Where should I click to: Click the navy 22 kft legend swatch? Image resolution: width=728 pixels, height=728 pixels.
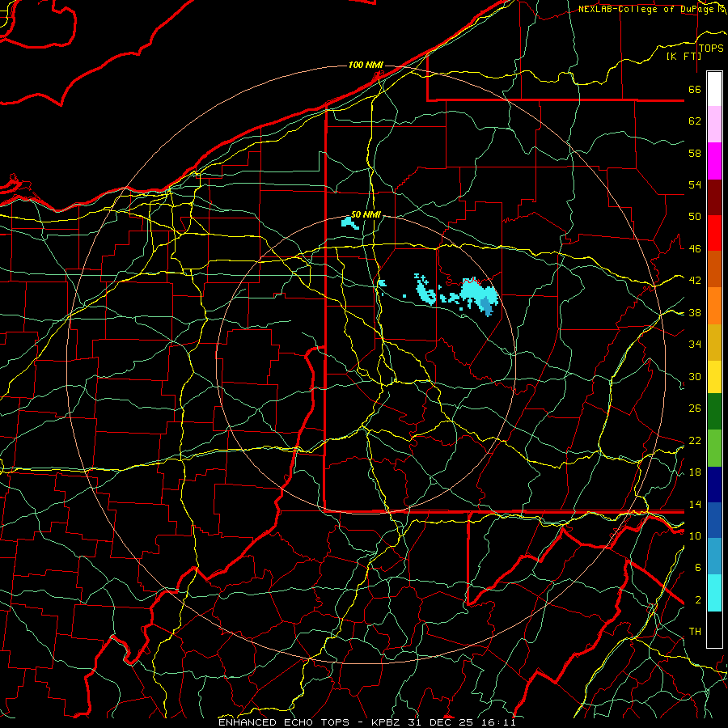(x=714, y=485)
